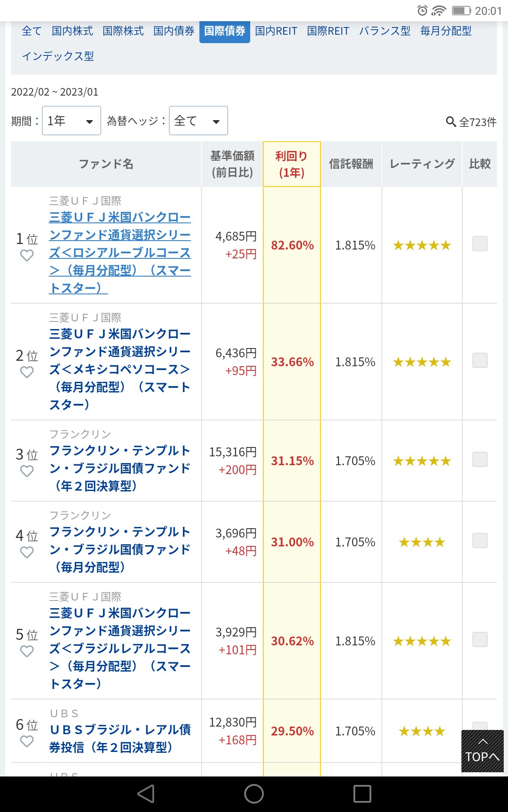
Task: Check compare box for 33.66% fund
Action: 480,360
